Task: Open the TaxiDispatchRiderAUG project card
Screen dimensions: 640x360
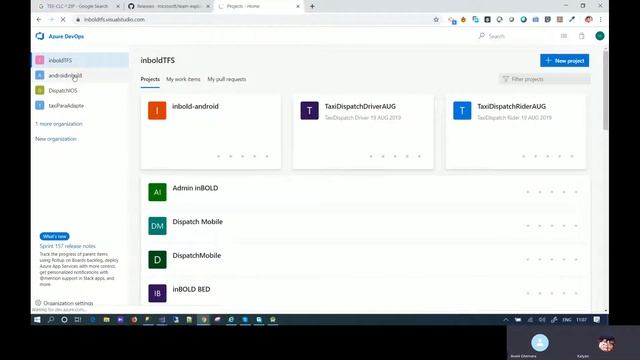Action: [516, 131]
